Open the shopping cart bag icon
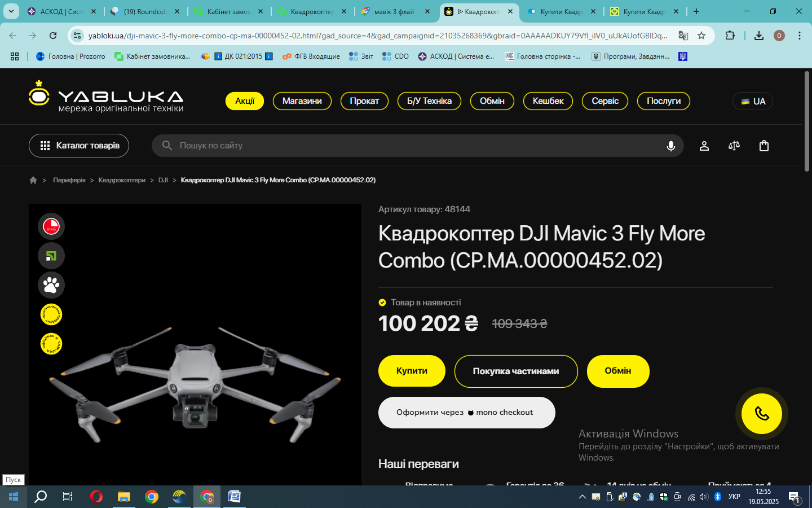 pos(764,146)
